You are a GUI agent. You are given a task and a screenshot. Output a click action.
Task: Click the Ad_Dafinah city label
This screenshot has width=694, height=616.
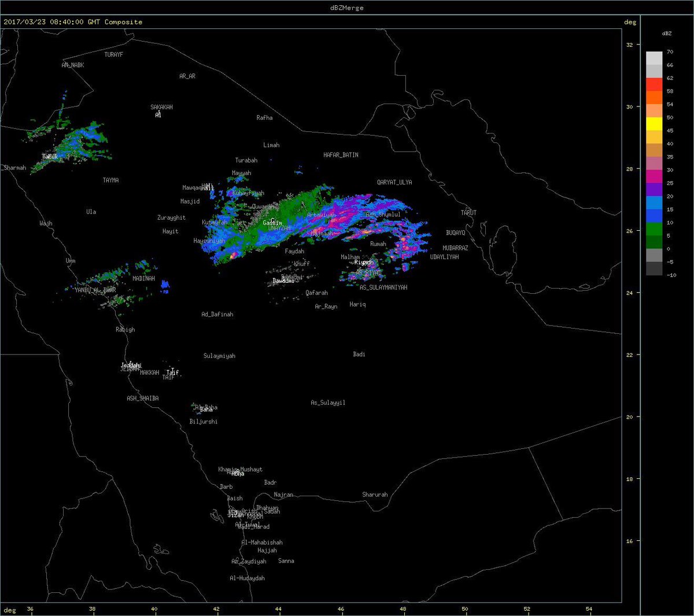click(217, 315)
